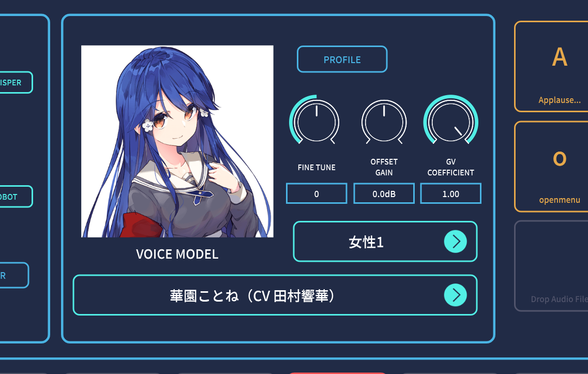Toggle the effect button ending in R
Viewport: 588px width, 374px height.
[x=14, y=275]
